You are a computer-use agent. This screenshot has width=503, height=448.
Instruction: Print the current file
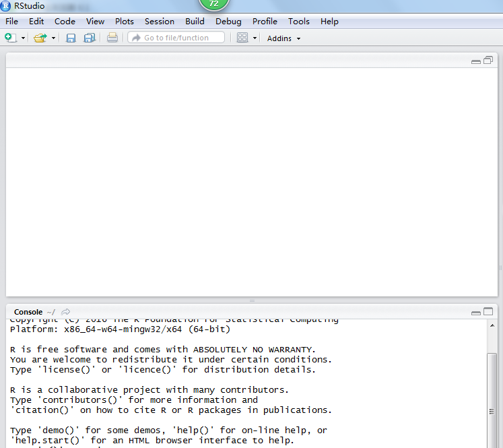pos(112,38)
